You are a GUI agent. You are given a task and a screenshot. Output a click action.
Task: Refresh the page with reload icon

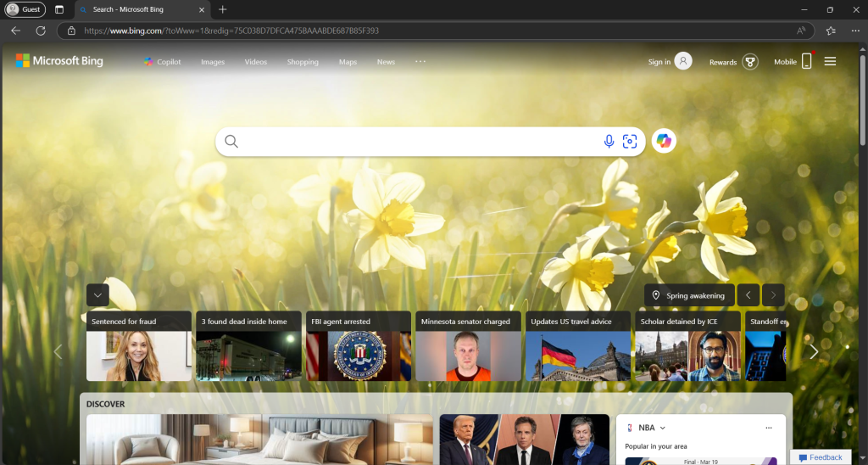click(x=40, y=31)
